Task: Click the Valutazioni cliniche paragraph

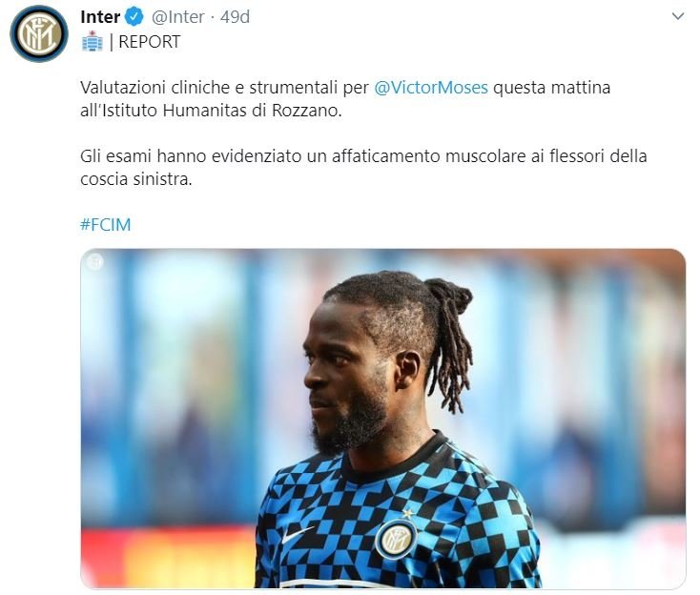Action: [345, 98]
